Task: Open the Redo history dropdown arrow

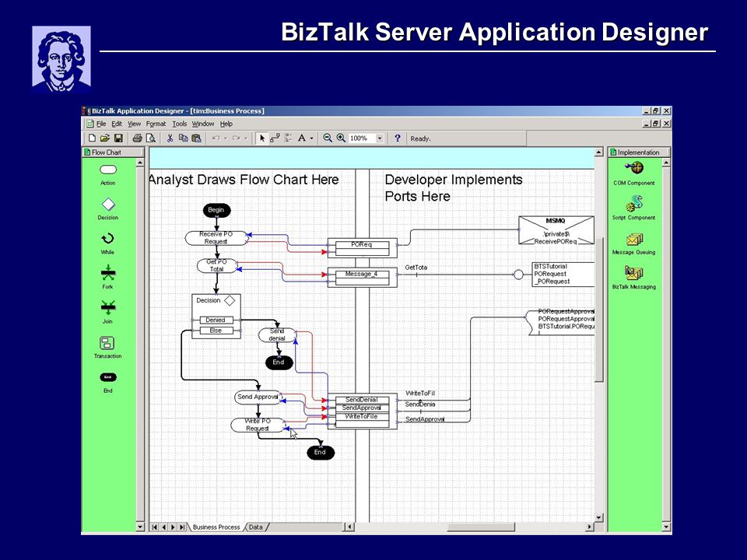Action: [245, 138]
